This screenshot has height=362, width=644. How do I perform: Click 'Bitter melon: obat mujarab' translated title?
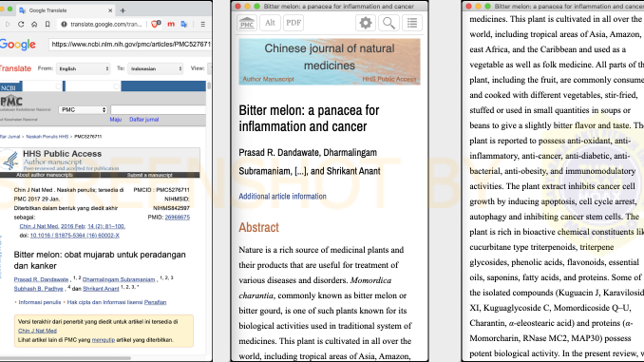[100, 260]
